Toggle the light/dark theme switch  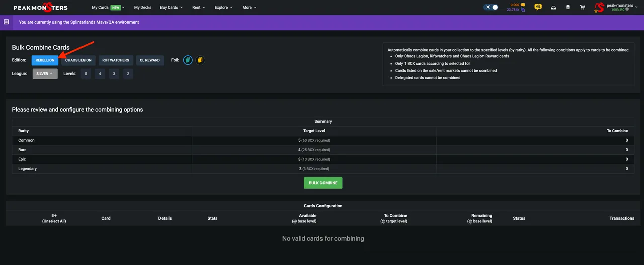[491, 7]
